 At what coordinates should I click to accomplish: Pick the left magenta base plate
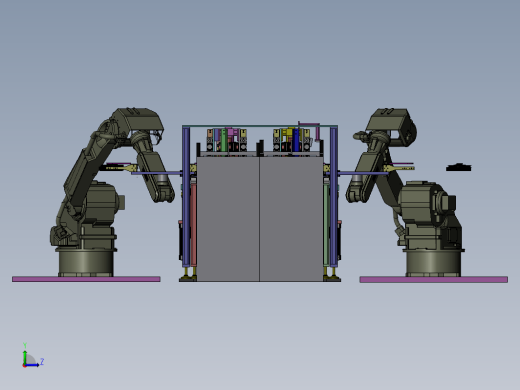click(x=86, y=279)
